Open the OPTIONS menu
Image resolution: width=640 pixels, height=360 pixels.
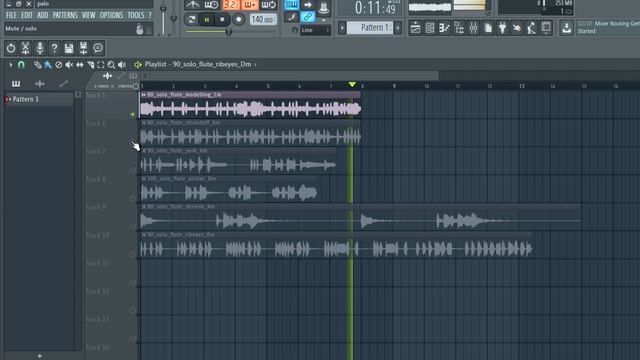click(111, 16)
